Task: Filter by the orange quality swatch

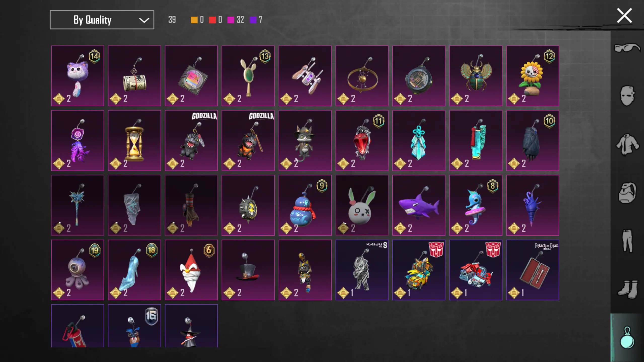Action: [194, 20]
